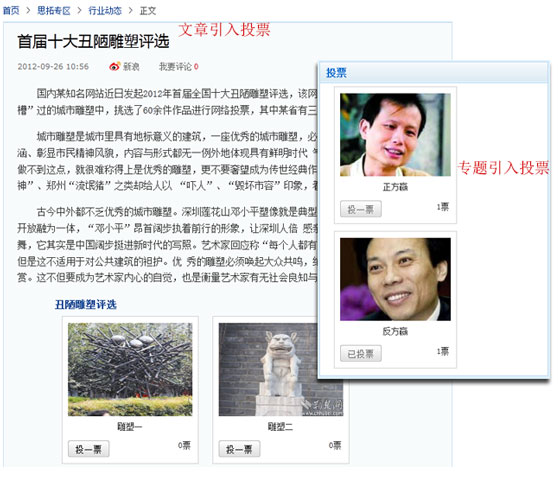This screenshot has height=477, width=560.
Task: Click the Sina Weibo share icon
Action: [115, 66]
